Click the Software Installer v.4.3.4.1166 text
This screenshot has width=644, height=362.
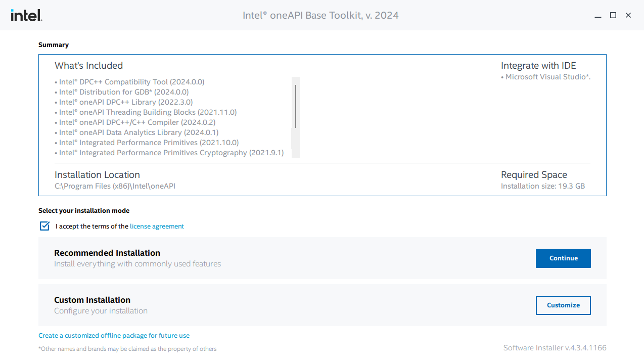[x=555, y=348]
